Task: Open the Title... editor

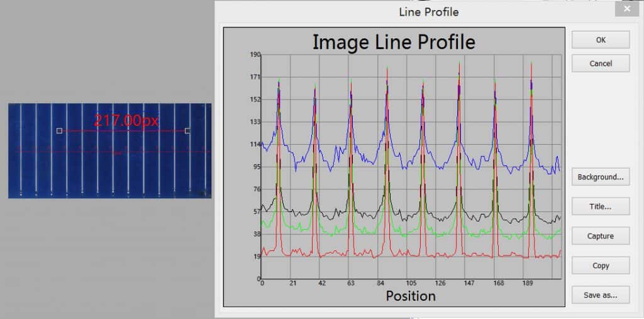Action: coord(601,206)
